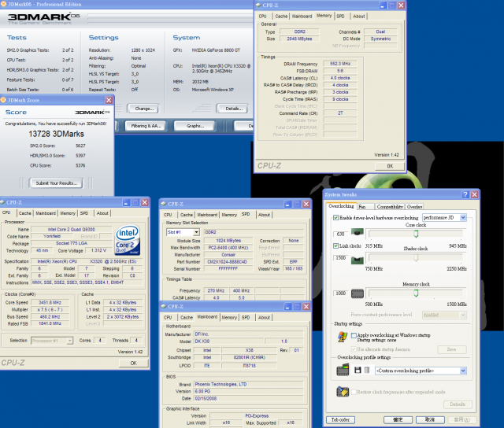Click the 13728 3DMarks score text
Screen dimensions: 504x428
pos(56,134)
